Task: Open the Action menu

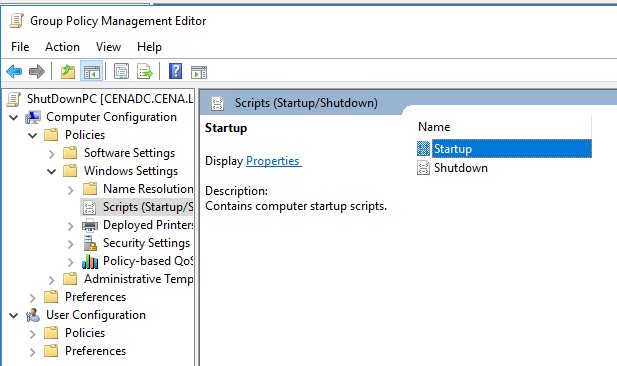Action: pos(62,47)
